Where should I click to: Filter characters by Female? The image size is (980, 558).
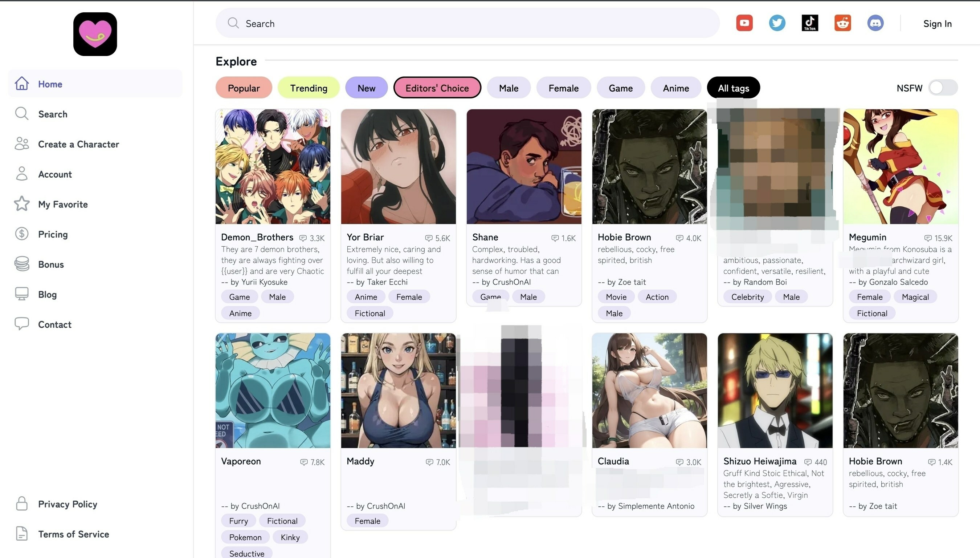[563, 88]
